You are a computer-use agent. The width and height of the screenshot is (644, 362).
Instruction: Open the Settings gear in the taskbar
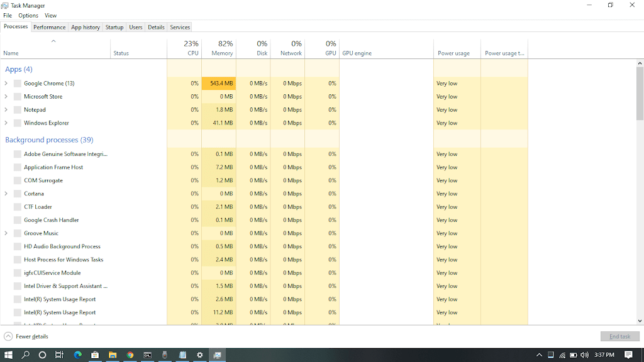tap(200, 355)
